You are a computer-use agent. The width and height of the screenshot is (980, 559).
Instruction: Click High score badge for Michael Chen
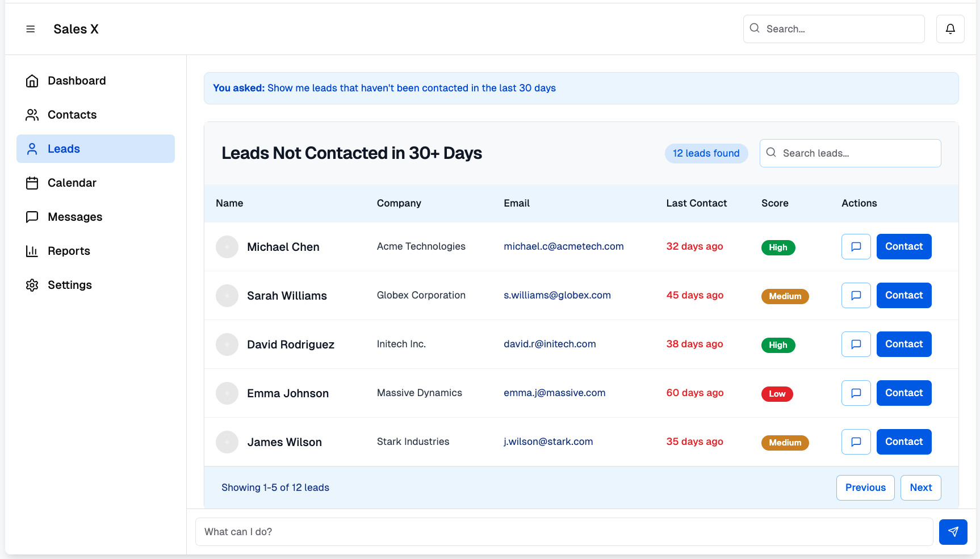tap(778, 247)
